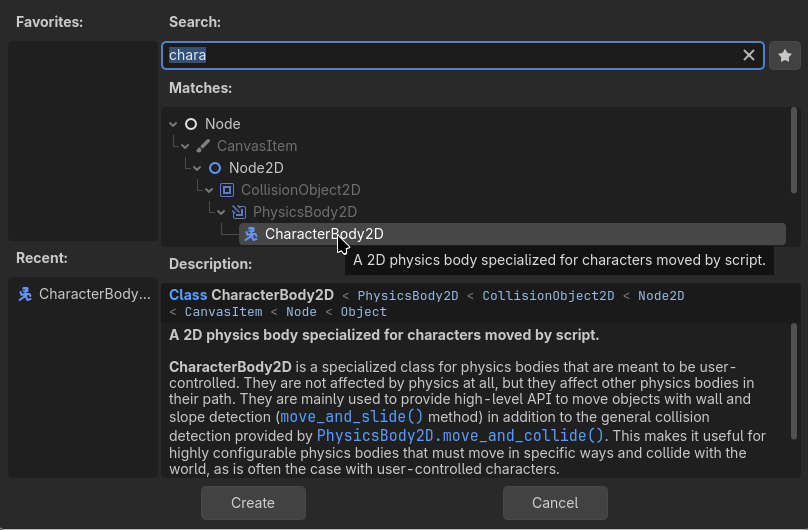Screen dimensions: 808x530
Task: Clear the search field text
Action: 749,55
